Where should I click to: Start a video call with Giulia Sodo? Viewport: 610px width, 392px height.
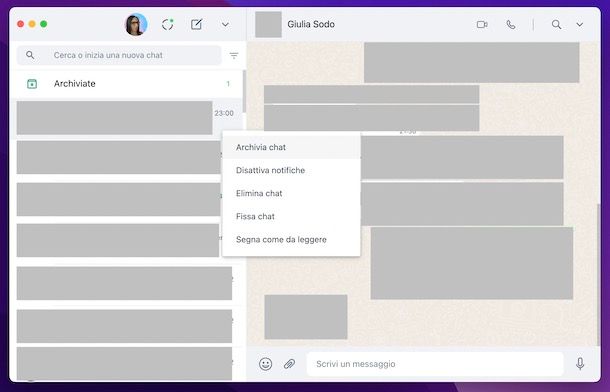click(482, 24)
